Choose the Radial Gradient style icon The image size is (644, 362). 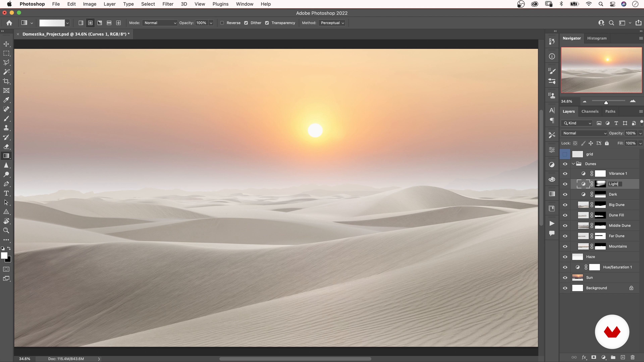[x=90, y=23]
